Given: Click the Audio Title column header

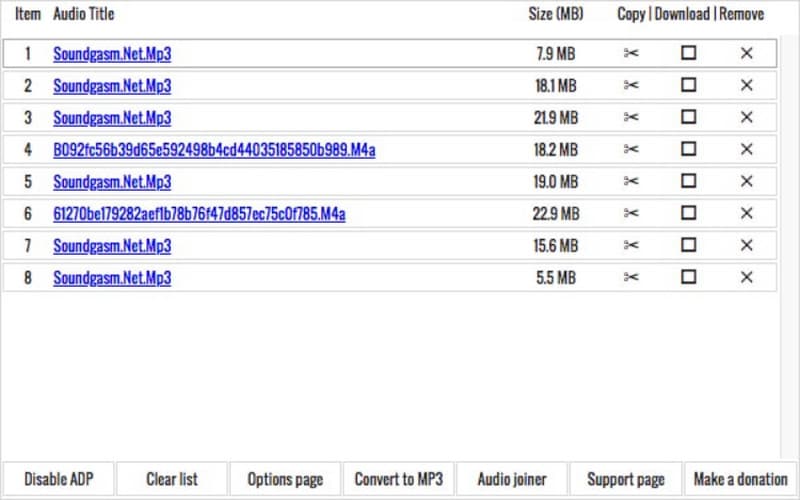Looking at the screenshot, I should tap(84, 14).
